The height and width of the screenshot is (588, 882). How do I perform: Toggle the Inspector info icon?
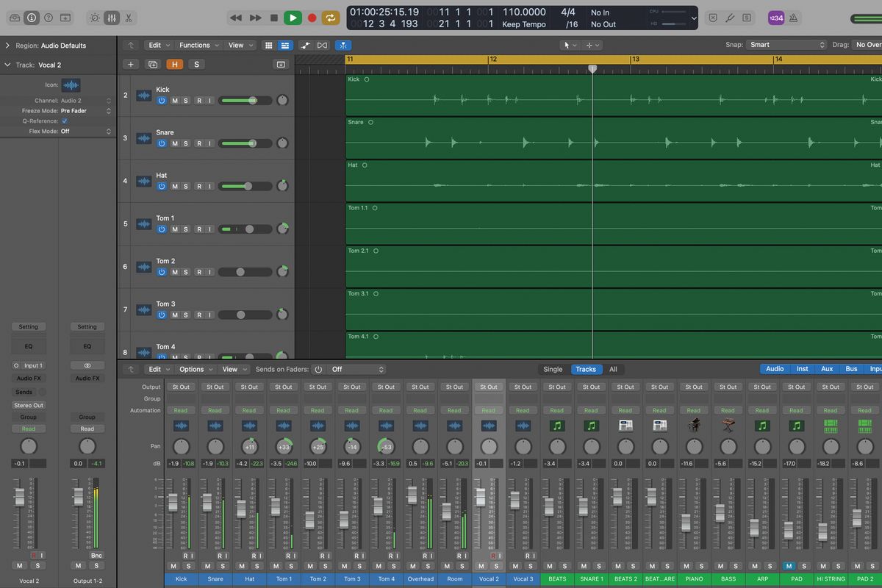[x=31, y=17]
